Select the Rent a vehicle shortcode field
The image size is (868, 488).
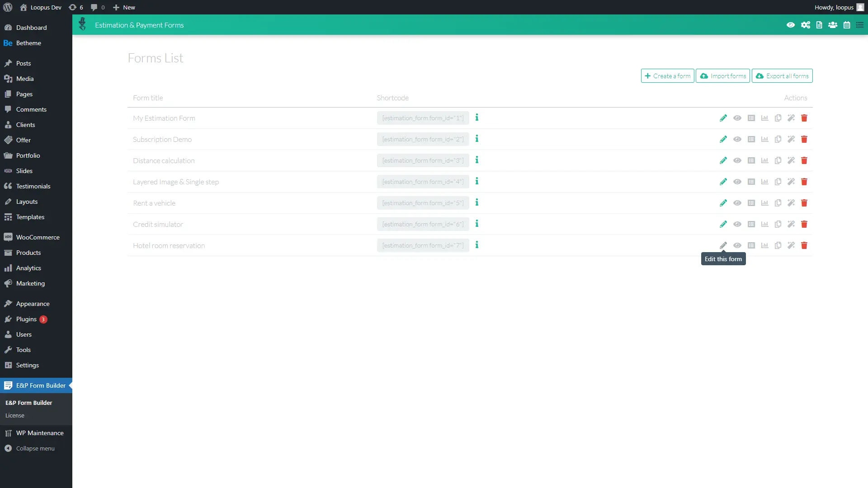423,203
